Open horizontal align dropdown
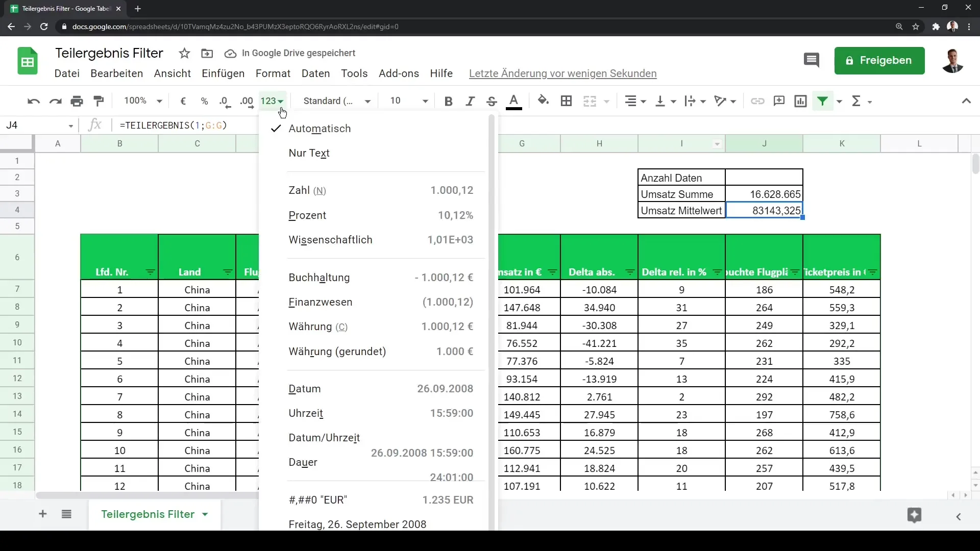Viewport: 980px width, 551px height. coord(635,102)
